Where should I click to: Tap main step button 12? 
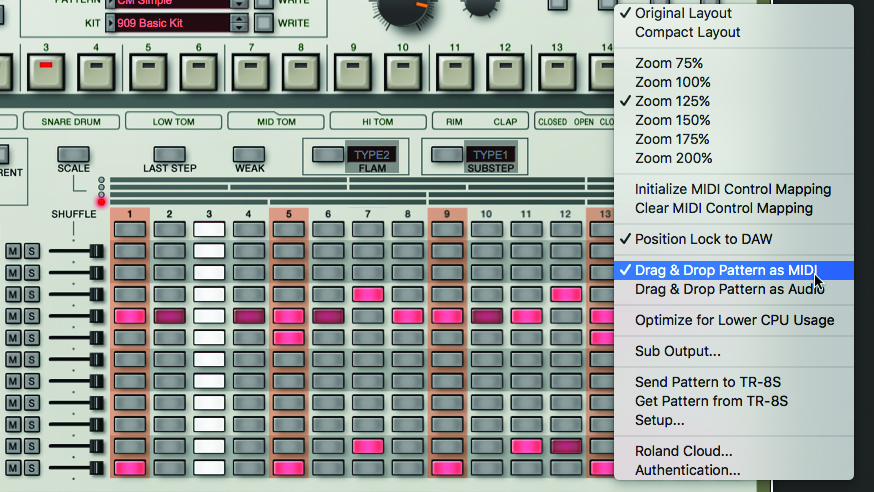coord(505,71)
